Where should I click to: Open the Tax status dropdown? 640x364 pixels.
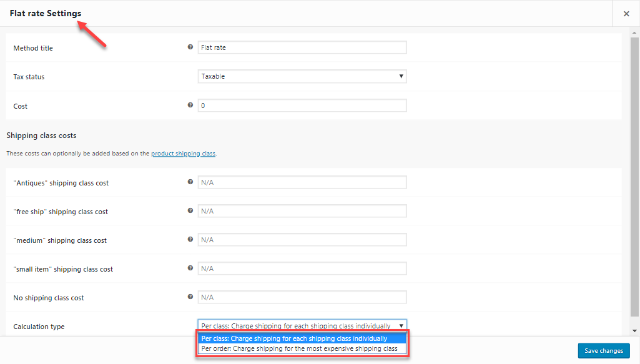pyautogui.click(x=302, y=76)
